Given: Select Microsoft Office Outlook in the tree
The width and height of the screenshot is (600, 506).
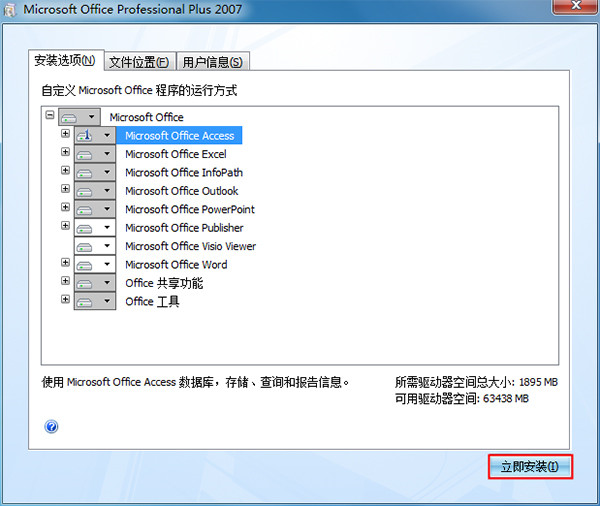Looking at the screenshot, I should [x=182, y=191].
